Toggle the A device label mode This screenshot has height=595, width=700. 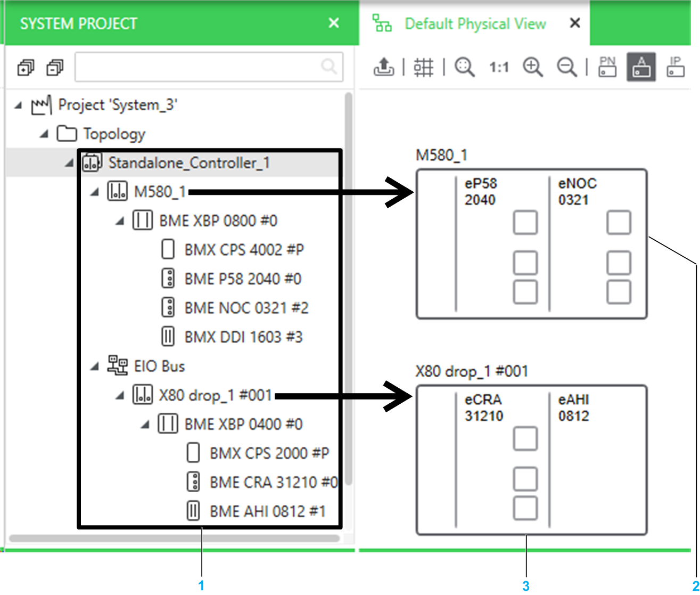[641, 67]
